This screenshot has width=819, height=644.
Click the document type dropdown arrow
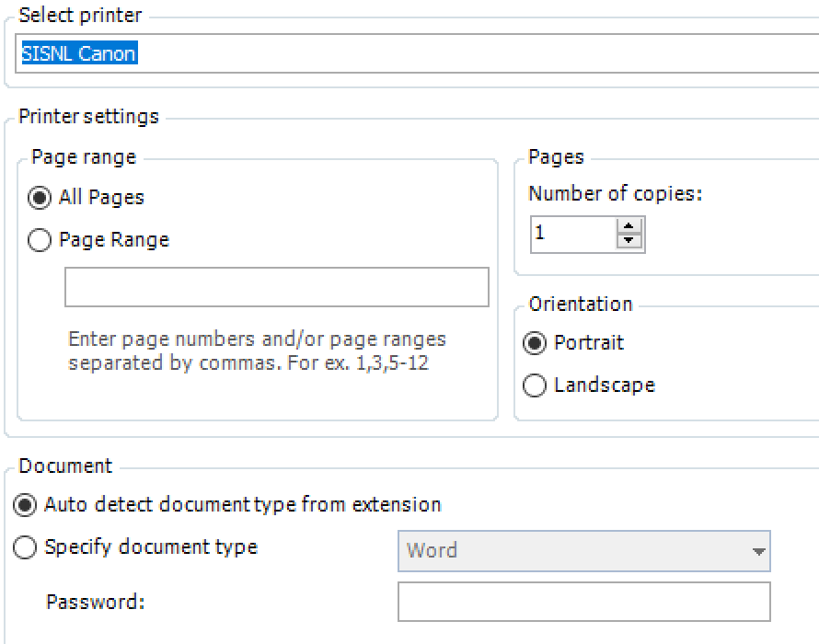point(758,552)
